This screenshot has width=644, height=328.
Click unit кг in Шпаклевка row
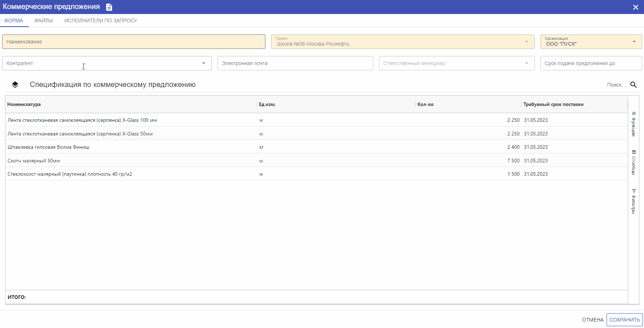pos(261,147)
